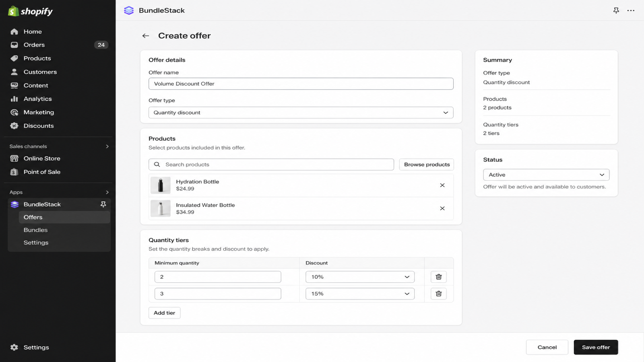
Task: Delete the tier with minimum quantity 2
Action: [439, 277]
